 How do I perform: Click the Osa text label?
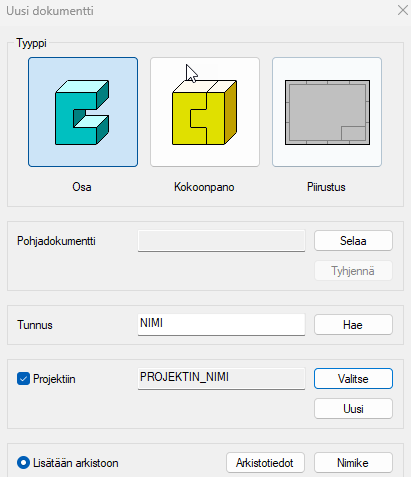(82, 187)
